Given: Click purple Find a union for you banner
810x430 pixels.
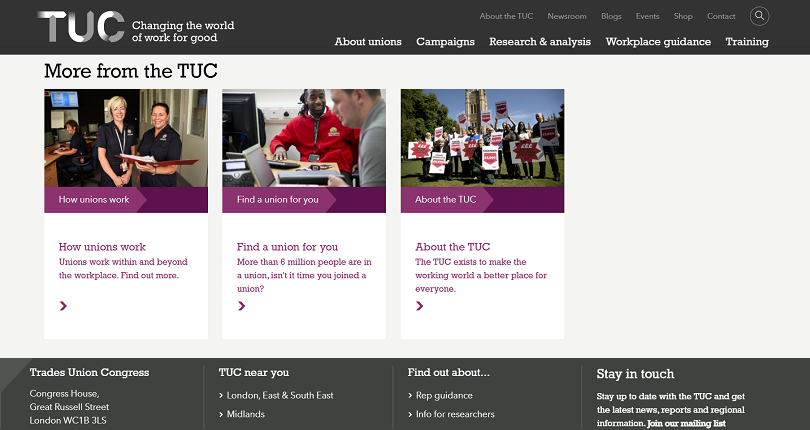Looking at the screenshot, I should (304, 199).
